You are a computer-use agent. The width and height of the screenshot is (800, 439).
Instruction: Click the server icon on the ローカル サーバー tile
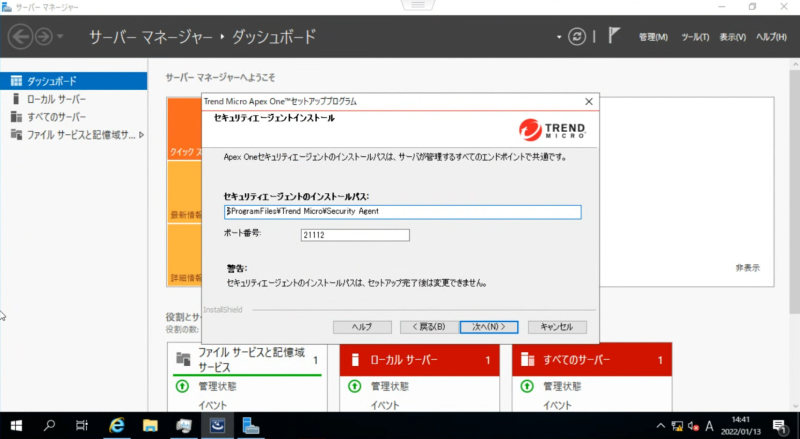point(356,360)
